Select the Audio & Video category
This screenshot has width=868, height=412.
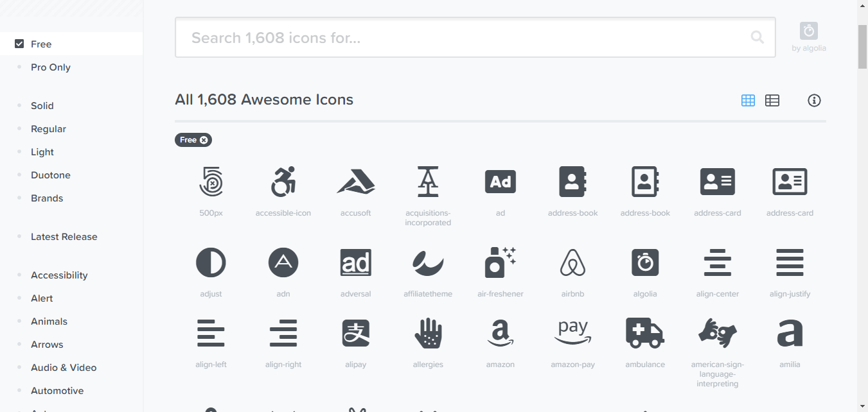pos(64,368)
